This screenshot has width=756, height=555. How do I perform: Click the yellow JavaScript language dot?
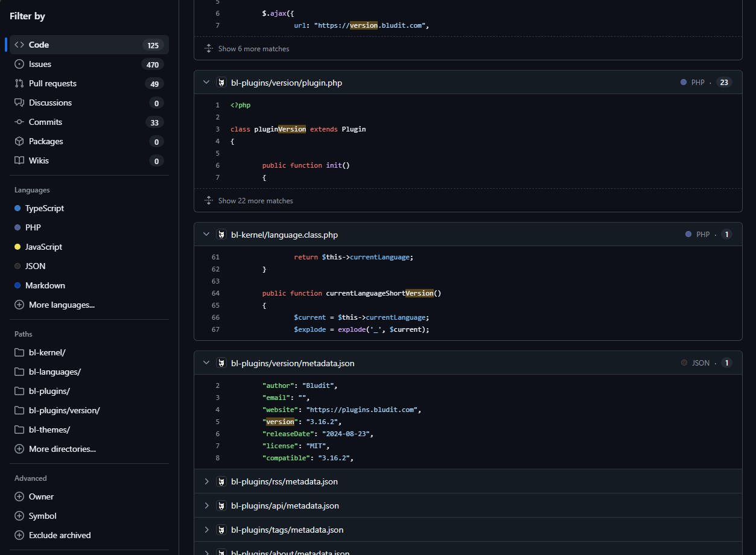coord(18,247)
